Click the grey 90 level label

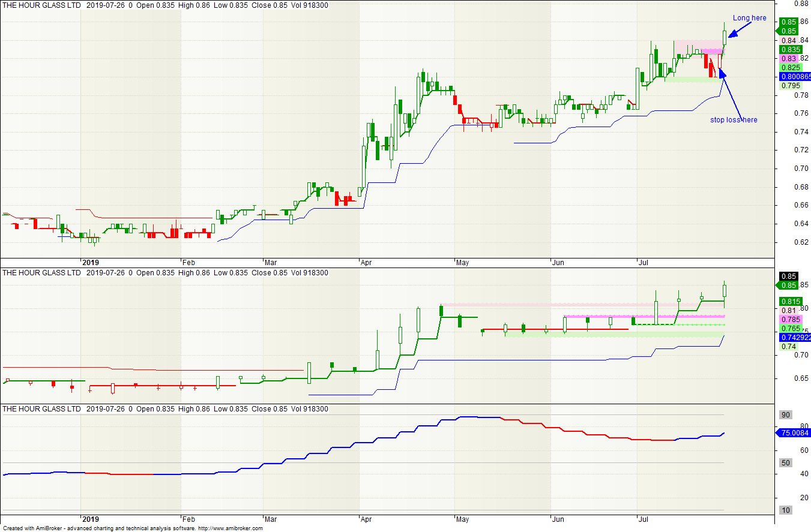785,415
